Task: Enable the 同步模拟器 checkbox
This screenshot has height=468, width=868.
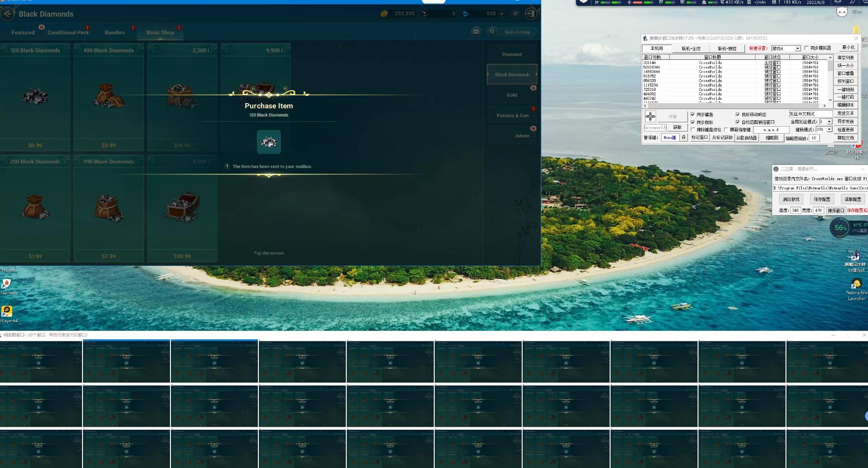Action: [806, 48]
